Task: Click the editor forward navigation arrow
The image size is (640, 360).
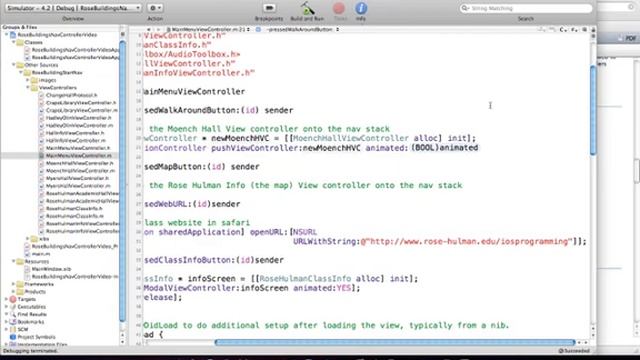Action: point(158,29)
